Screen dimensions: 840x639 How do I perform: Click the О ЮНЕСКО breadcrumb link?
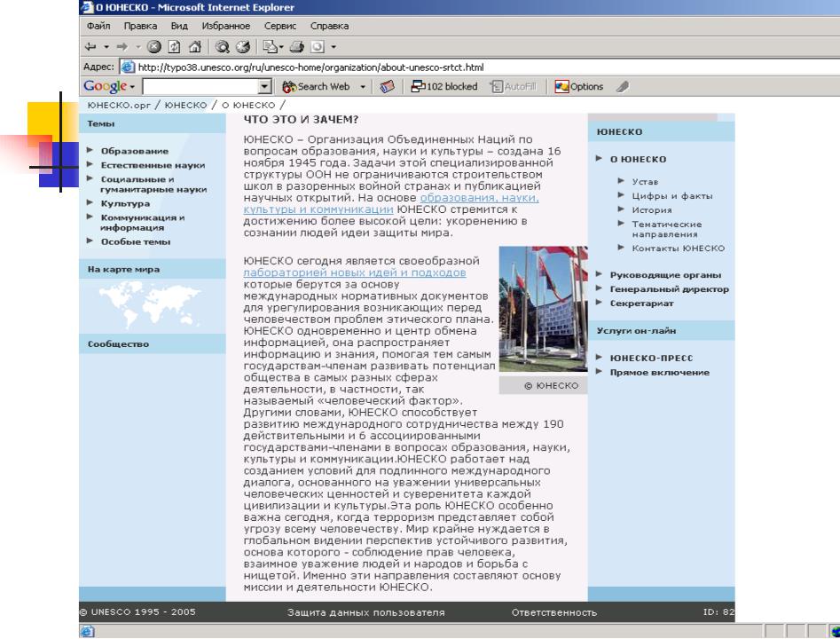[248, 105]
